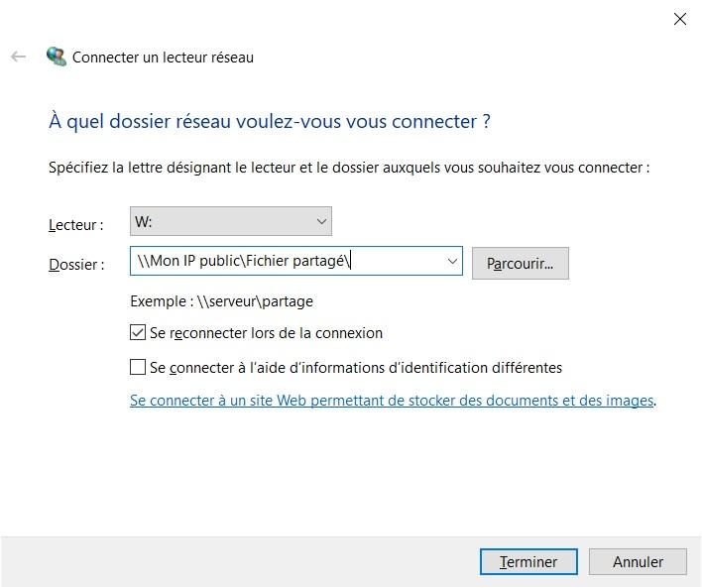Viewport: 702px width, 588px height.
Task: Click the chevron arrow of the Lecteur combo box
Action: tap(320, 221)
